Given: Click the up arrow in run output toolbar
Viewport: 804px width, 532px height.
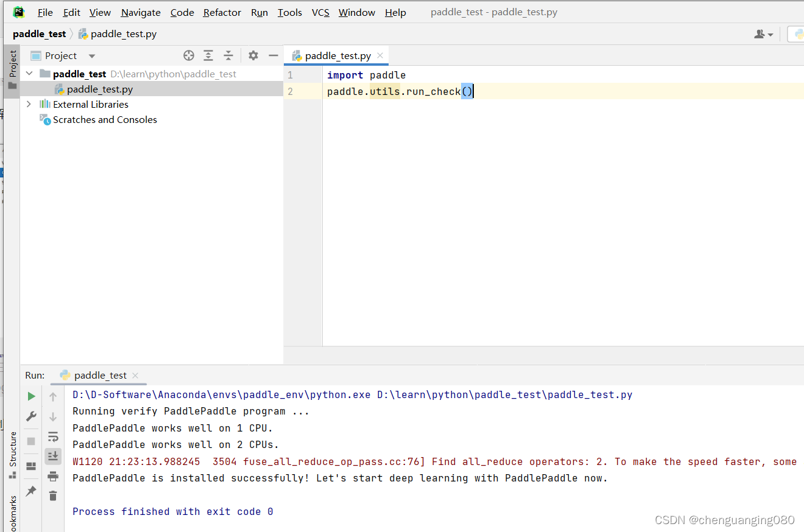Looking at the screenshot, I should (x=53, y=397).
